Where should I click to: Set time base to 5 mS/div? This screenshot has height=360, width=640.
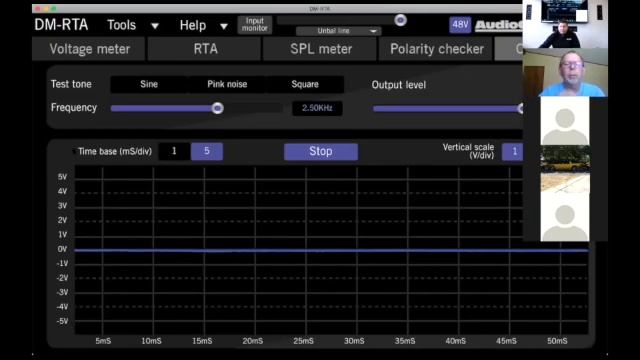tap(207, 151)
